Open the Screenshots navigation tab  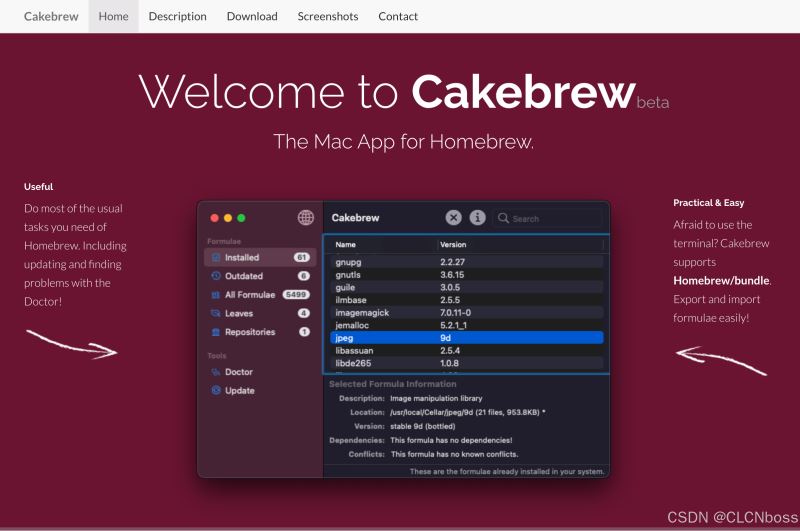328,16
